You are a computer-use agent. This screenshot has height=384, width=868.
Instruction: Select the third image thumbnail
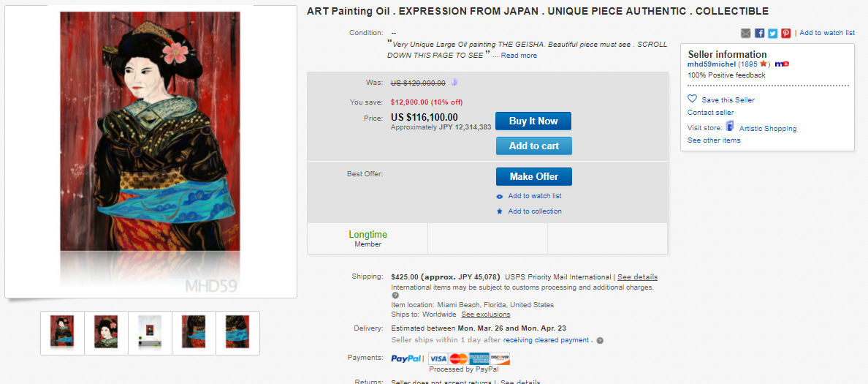coord(150,333)
